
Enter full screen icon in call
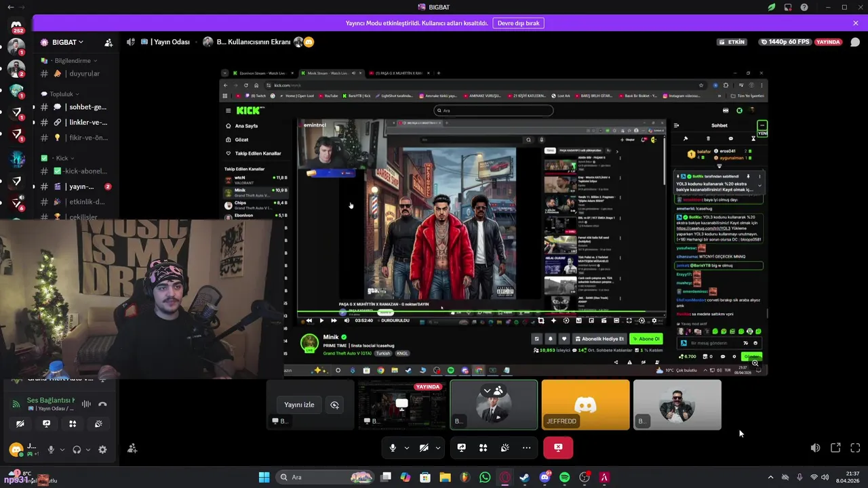[x=855, y=448]
